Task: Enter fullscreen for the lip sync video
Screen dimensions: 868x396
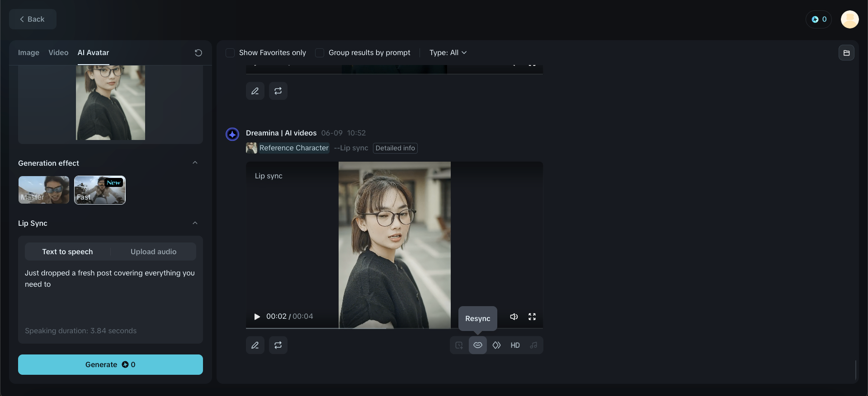Action: [532, 317]
